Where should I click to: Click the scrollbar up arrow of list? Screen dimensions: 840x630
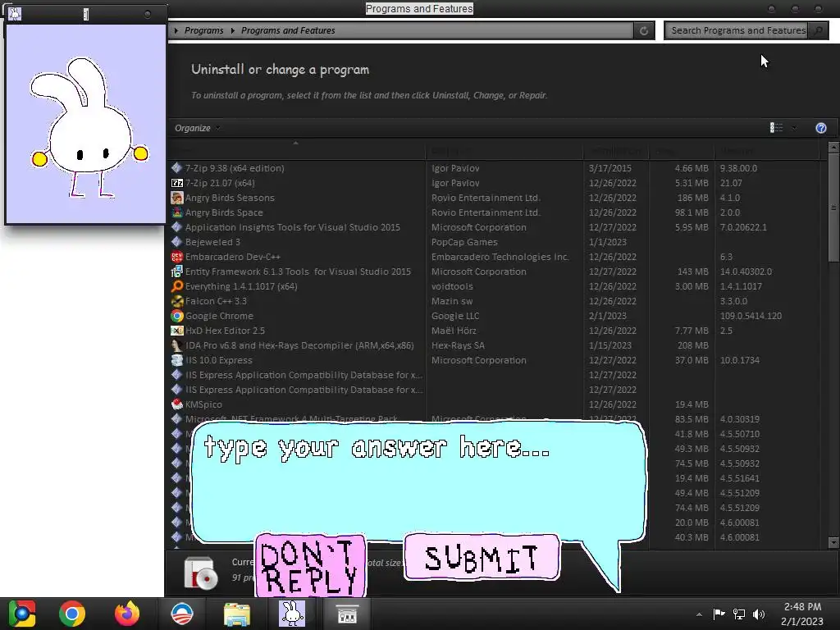pyautogui.click(x=833, y=147)
